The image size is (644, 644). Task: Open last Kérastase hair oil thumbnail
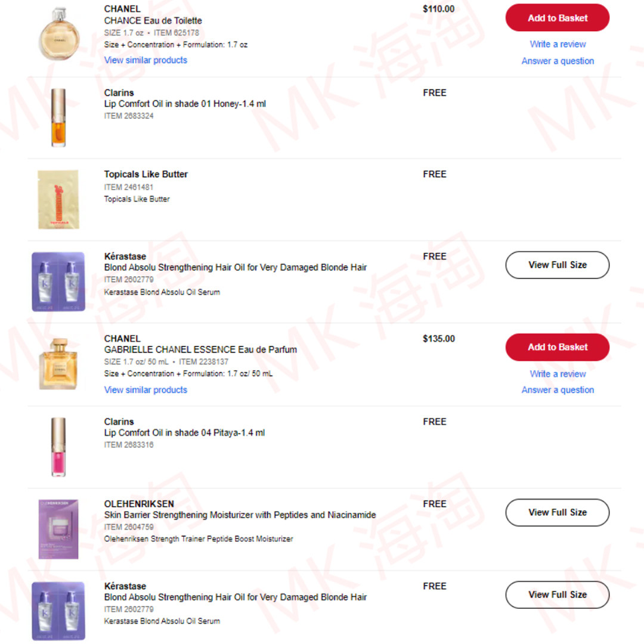click(58, 611)
